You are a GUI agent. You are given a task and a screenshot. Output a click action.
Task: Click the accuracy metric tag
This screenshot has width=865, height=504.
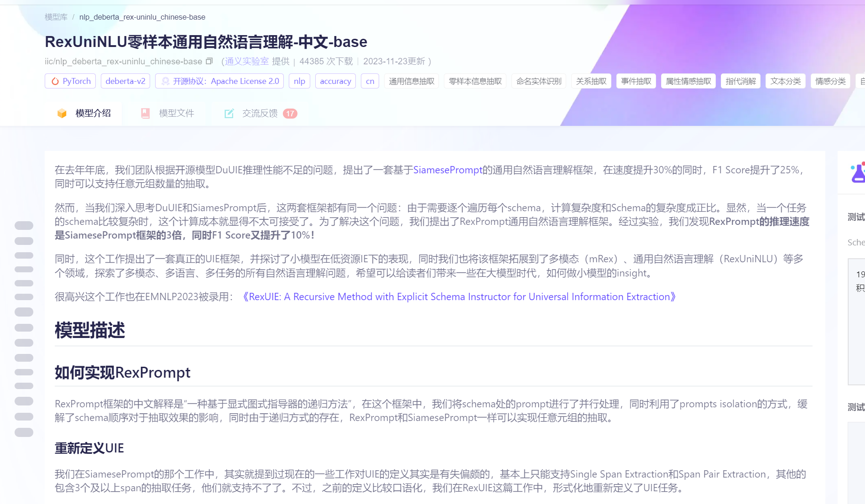point(335,81)
